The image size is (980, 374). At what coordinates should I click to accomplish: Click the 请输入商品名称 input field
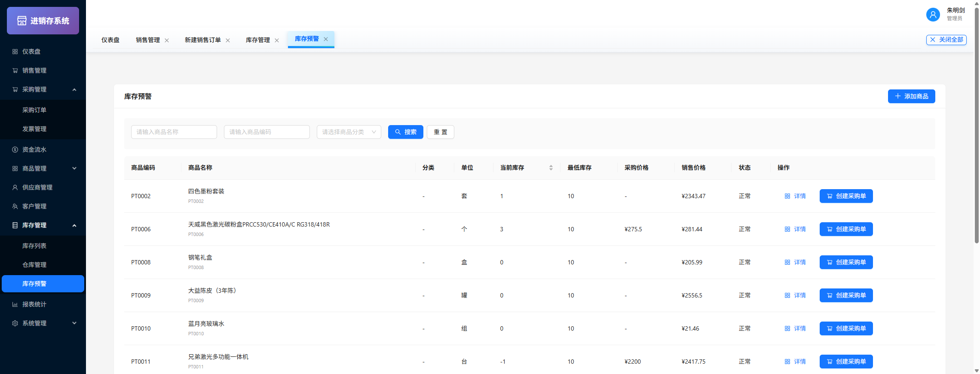pos(174,132)
